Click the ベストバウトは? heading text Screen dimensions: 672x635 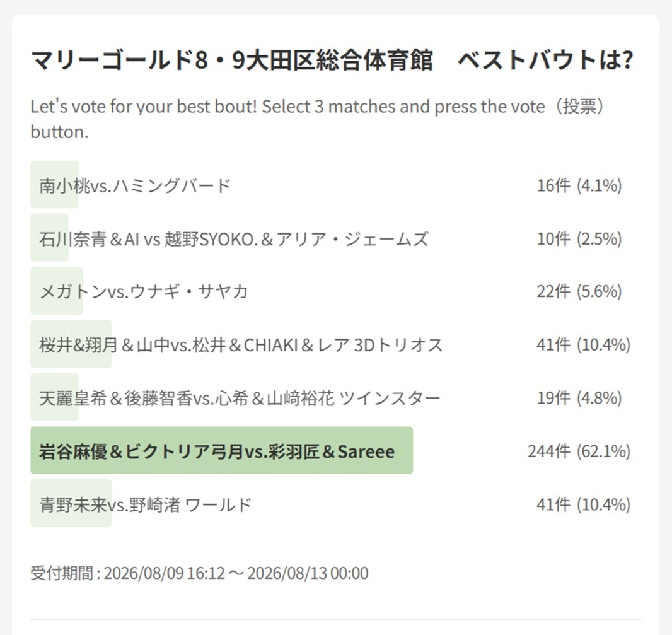[545, 60]
